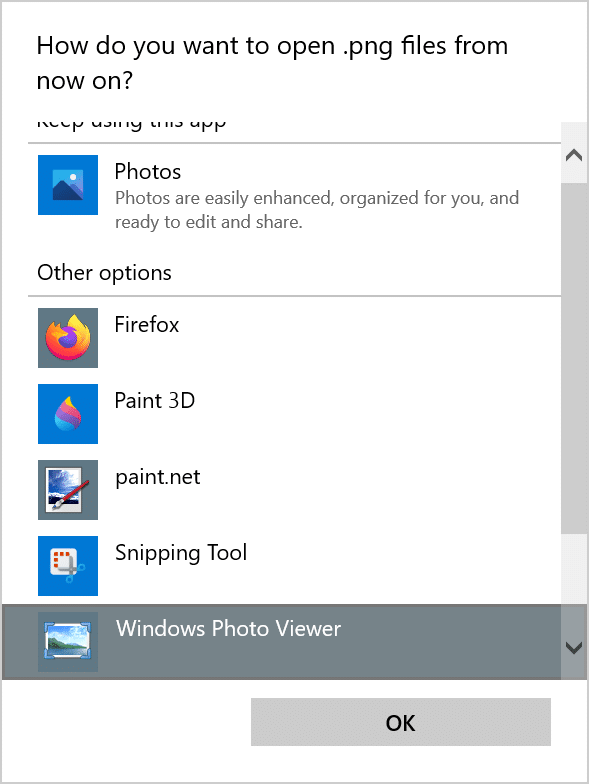Viewport: 589px width, 784px height.
Task: Click the Photos description text
Action: [317, 210]
